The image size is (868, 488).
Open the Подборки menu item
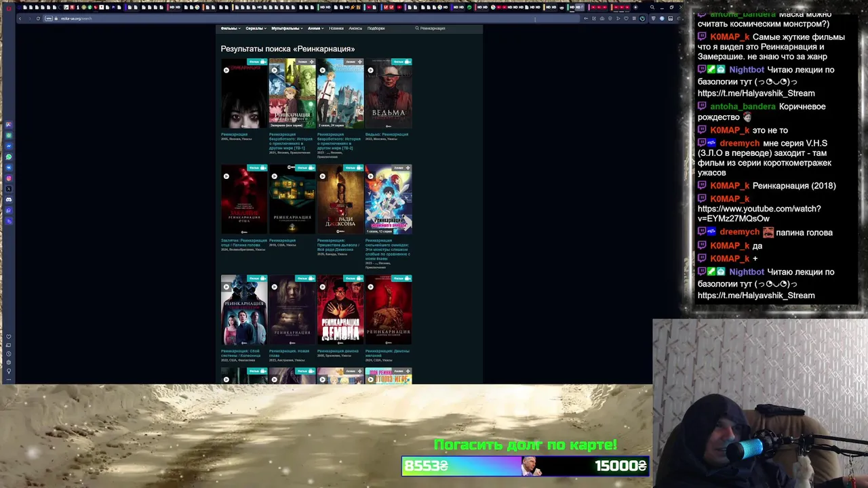tap(376, 28)
